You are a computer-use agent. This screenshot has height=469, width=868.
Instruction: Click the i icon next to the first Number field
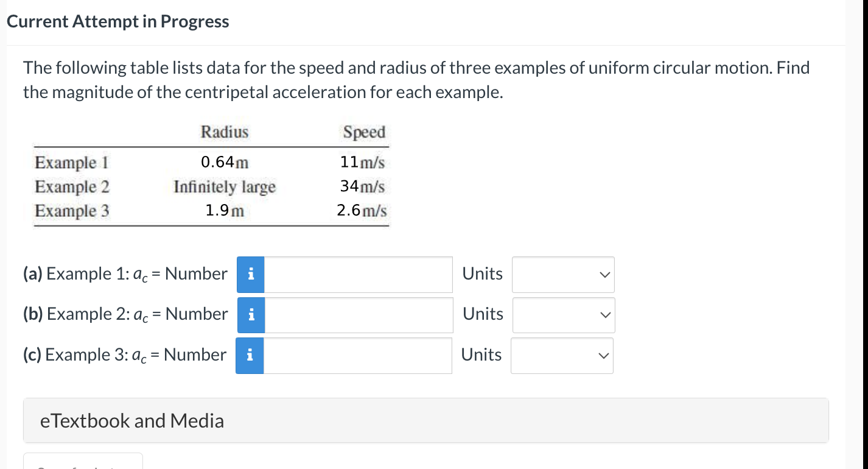251,274
